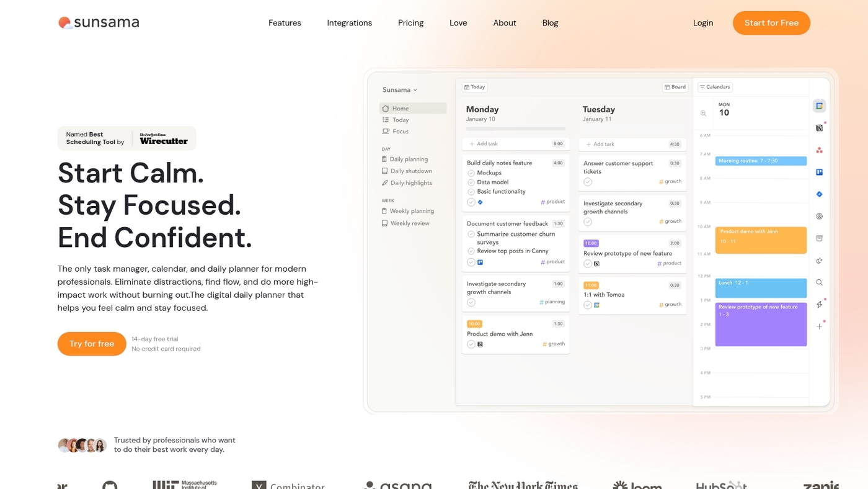Click 'Add task' under Tuesday
Screen dimensions: 868x489
[x=600, y=143]
